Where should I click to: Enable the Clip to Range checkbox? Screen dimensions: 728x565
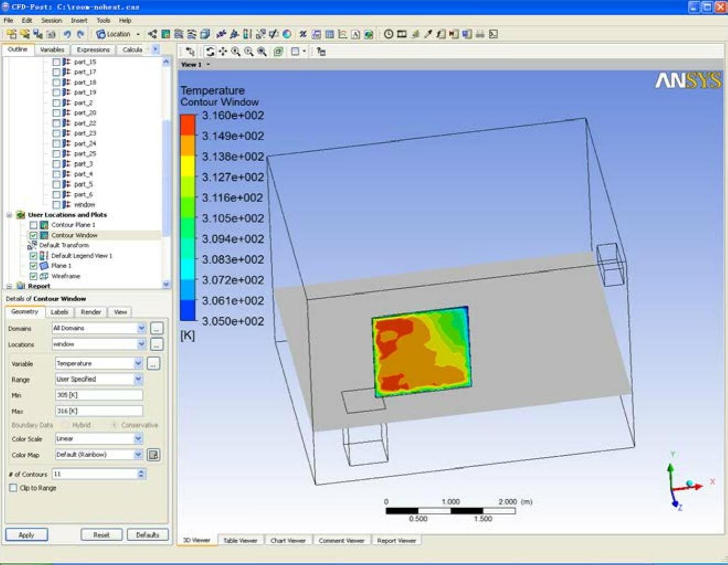click(13, 488)
